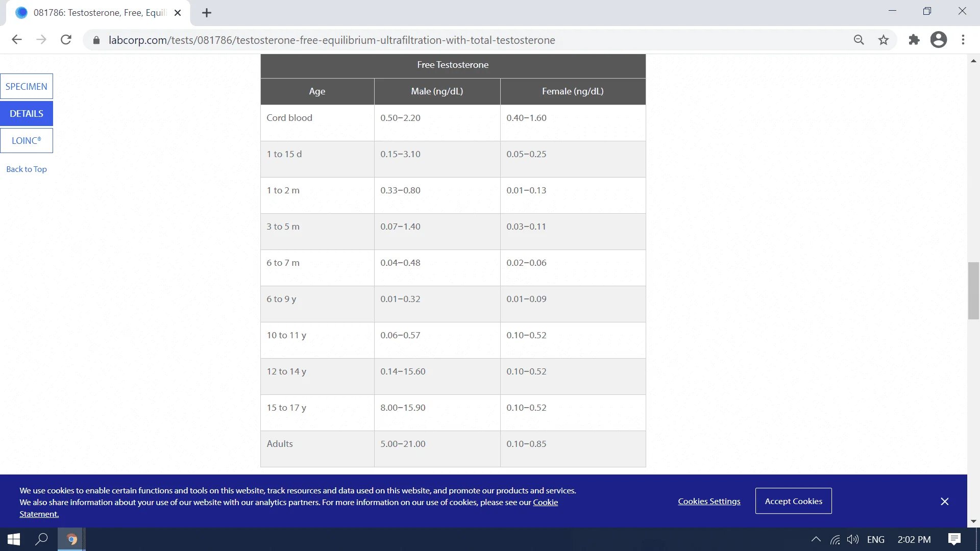Viewport: 980px width, 551px height.
Task: Reload the LabCorp page
Action: [x=66, y=40]
